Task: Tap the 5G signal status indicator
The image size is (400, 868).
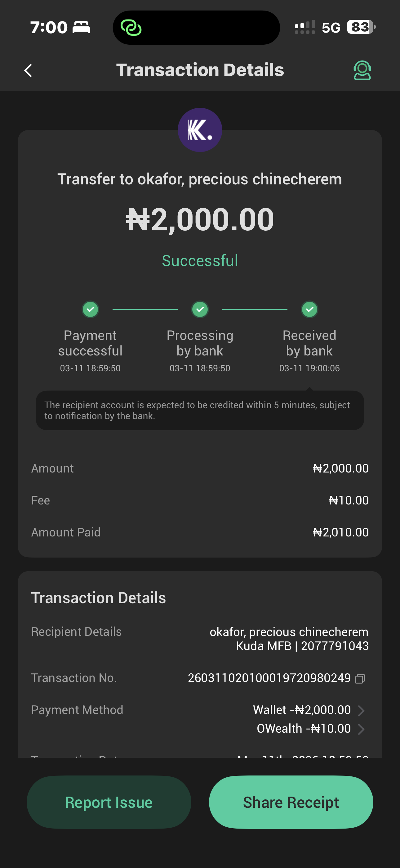Action: point(331,28)
